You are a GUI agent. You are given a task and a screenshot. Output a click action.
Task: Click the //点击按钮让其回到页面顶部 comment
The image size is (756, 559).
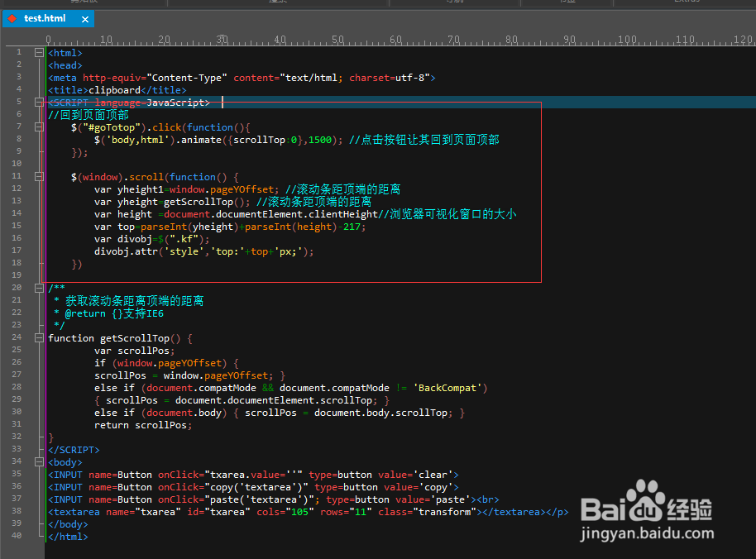click(x=424, y=140)
